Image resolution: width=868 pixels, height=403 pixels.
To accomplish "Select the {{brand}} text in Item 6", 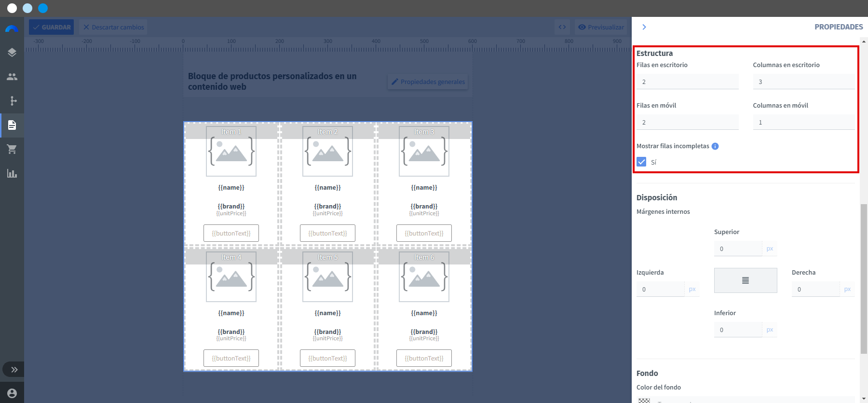I will point(424,332).
